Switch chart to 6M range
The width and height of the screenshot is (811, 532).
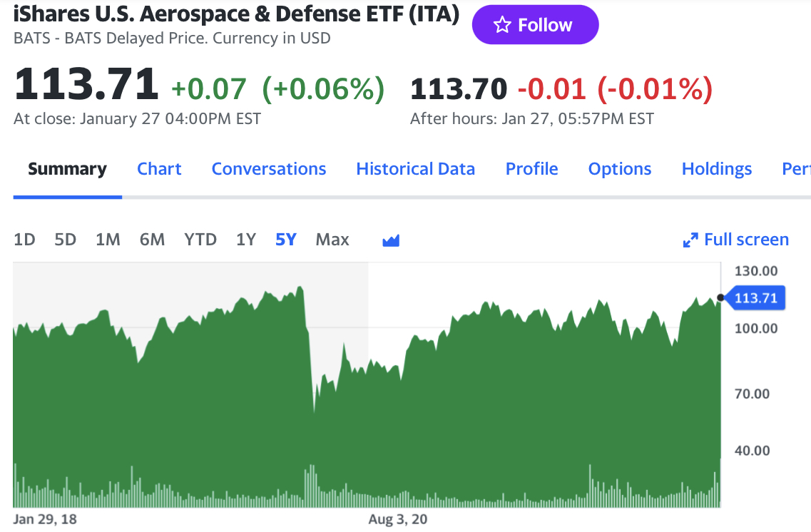(152, 240)
